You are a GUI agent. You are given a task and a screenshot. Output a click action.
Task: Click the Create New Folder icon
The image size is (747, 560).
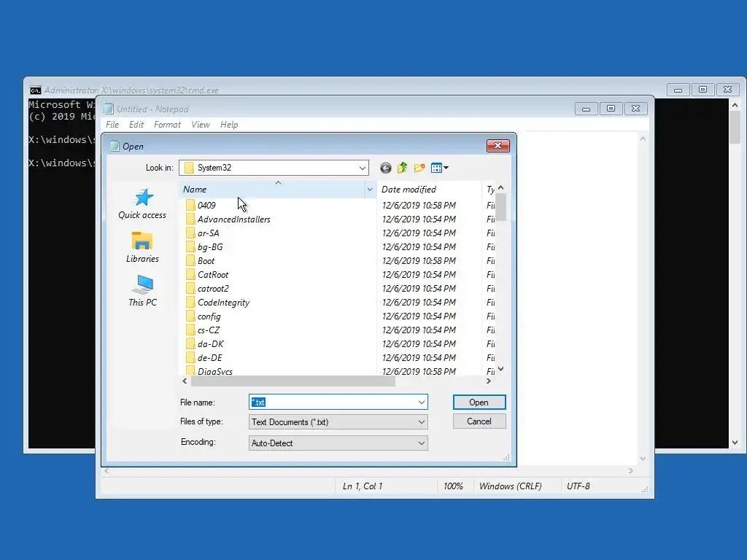[419, 168]
